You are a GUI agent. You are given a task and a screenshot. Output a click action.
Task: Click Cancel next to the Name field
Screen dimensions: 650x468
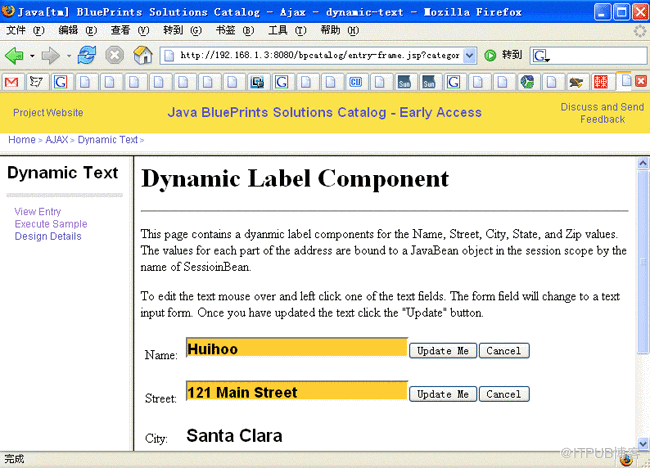(x=504, y=351)
